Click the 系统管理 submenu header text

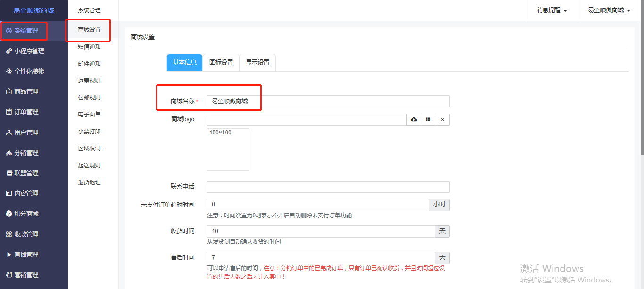coord(90,10)
